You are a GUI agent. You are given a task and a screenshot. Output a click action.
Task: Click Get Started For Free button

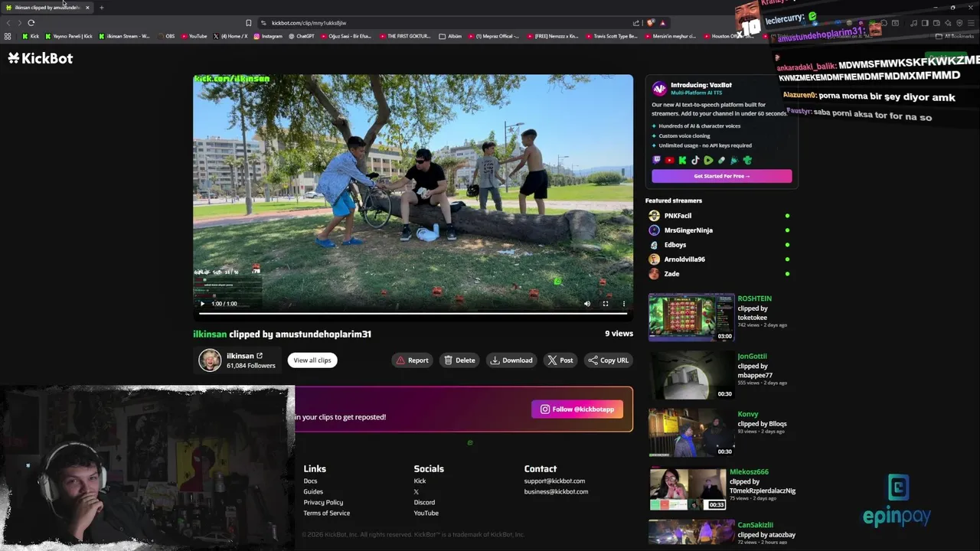pos(721,176)
